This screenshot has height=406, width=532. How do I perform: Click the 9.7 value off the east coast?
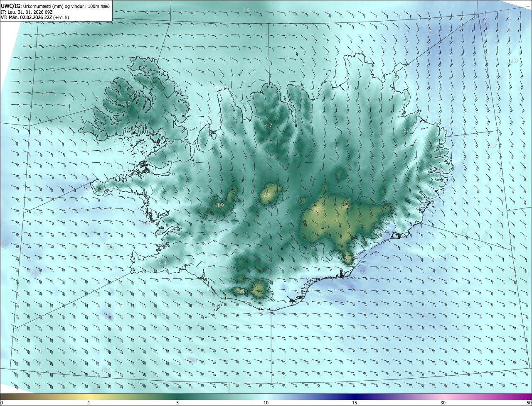493,146
